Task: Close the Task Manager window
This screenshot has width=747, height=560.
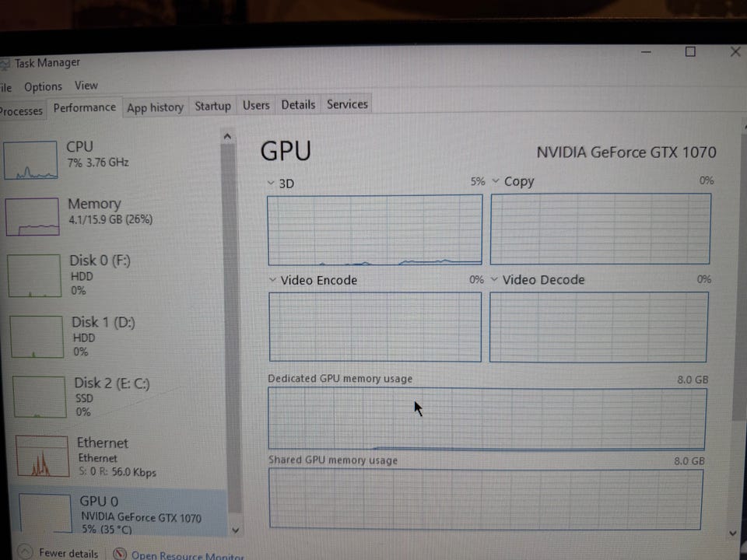Action: pos(735,51)
